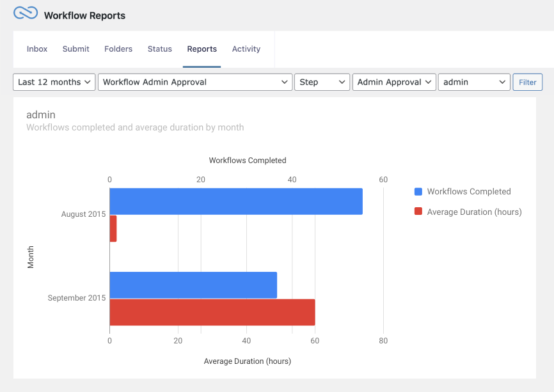Image resolution: width=554 pixels, height=392 pixels.
Task: Click the August 2015 blue bar
Action: click(235, 201)
